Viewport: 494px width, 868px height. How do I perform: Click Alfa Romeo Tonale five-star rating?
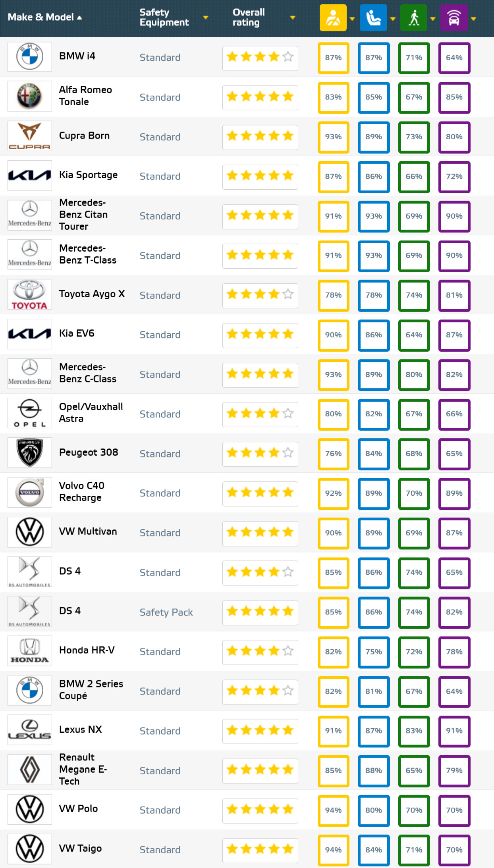click(260, 97)
